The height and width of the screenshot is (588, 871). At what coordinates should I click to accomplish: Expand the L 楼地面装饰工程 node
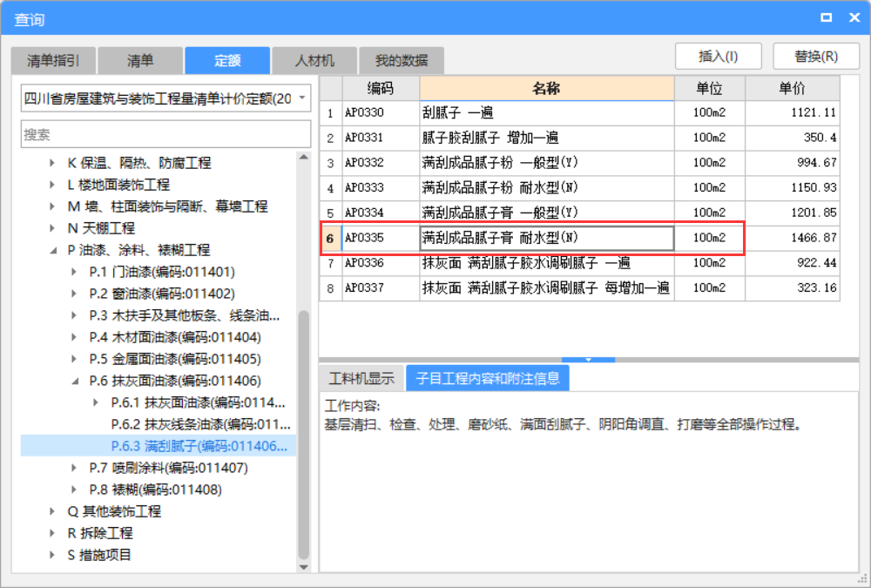click(51, 185)
